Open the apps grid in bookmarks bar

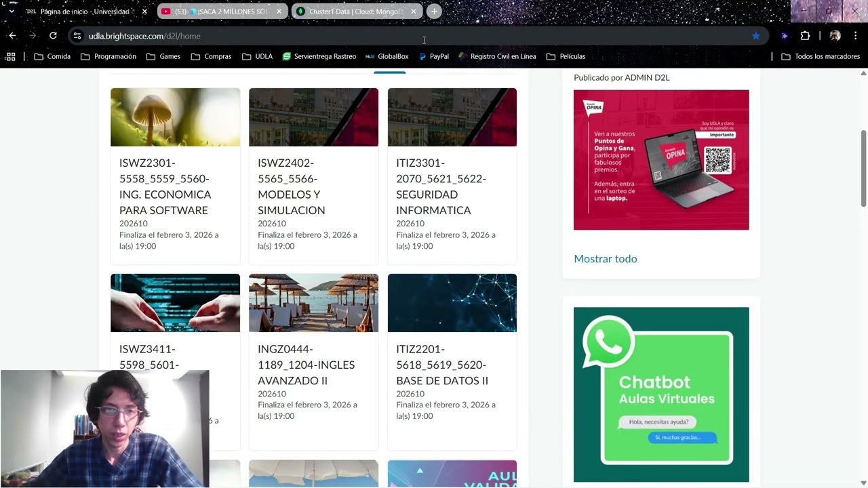(x=11, y=56)
